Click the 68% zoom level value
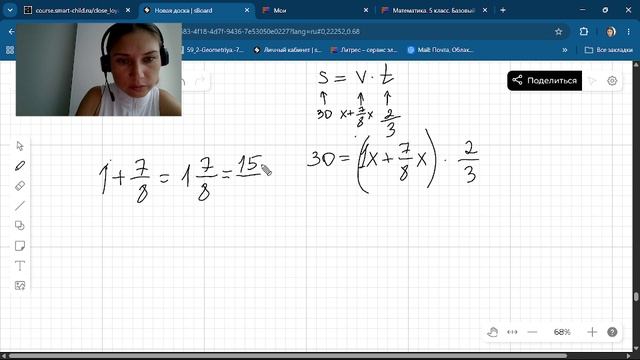Screen dimensions: 640x360 562,332
